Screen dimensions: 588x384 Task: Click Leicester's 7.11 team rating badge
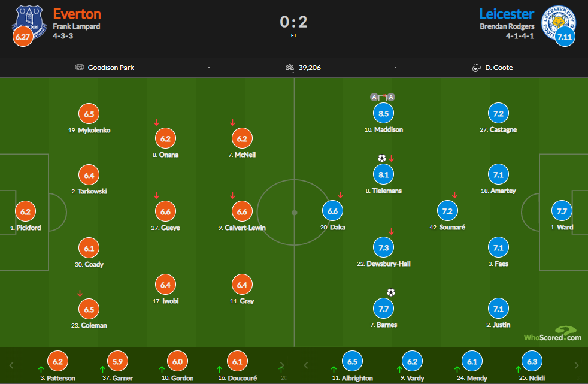click(564, 37)
